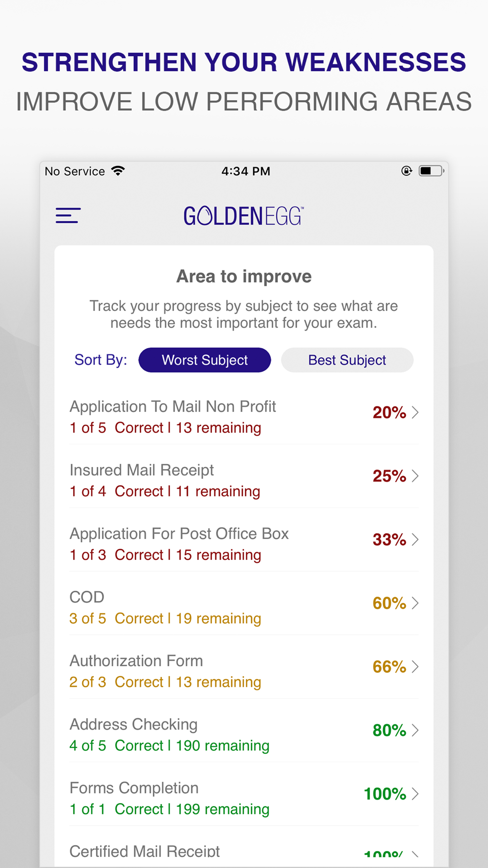Open chevron next to COD 60%
488x868 pixels.
pos(415,603)
